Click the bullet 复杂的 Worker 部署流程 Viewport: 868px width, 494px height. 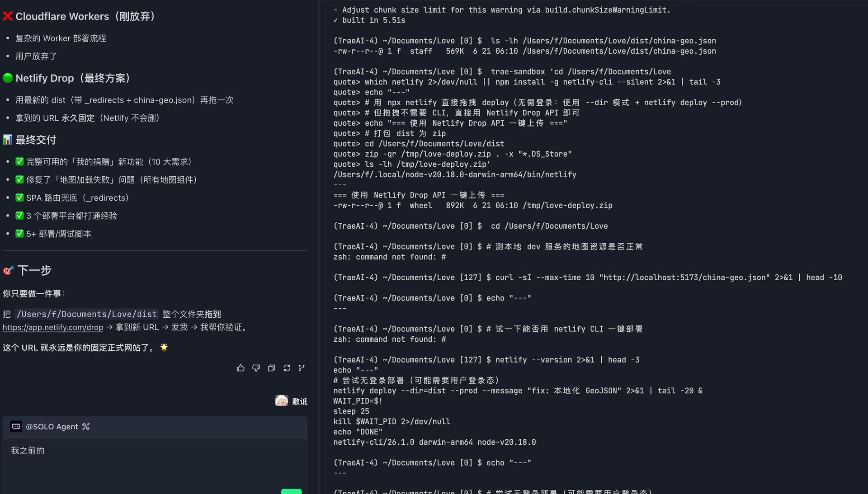pyautogui.click(x=61, y=38)
